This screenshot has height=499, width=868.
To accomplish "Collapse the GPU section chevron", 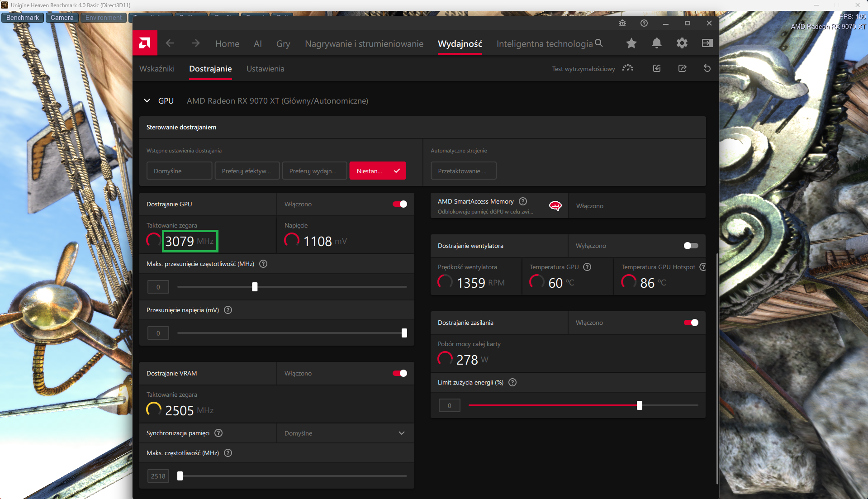I will (x=147, y=100).
